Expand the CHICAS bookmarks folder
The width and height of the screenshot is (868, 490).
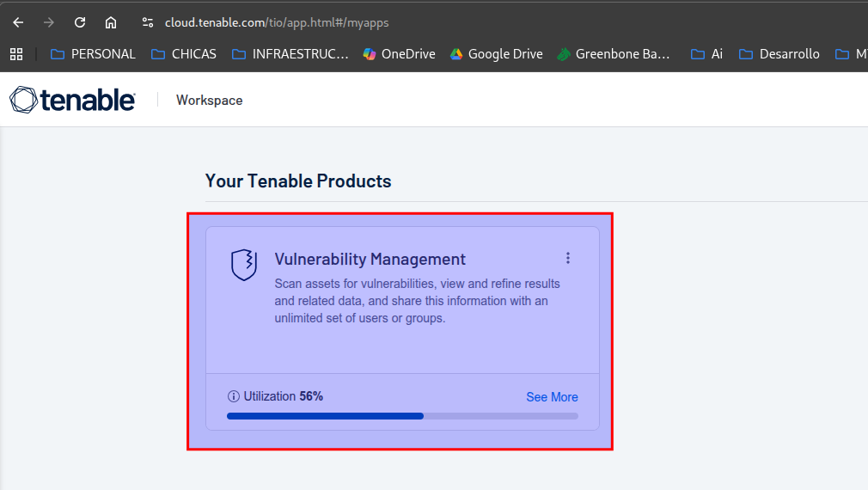[184, 54]
